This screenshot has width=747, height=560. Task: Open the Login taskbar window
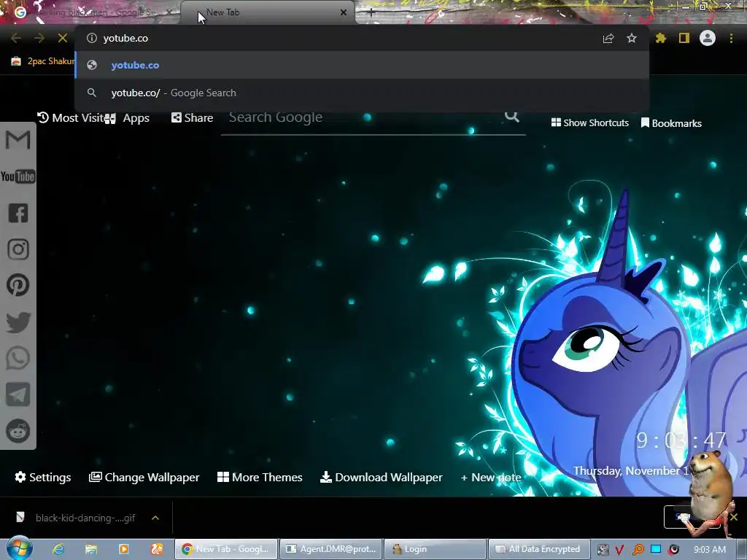point(435,549)
